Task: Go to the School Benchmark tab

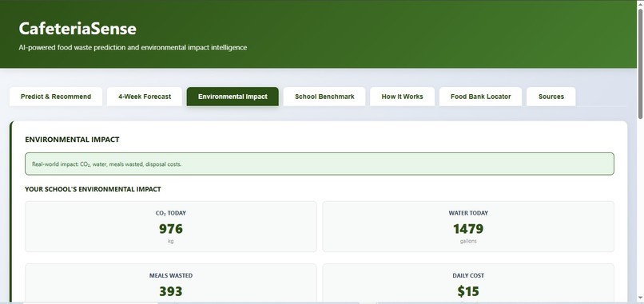Action: point(324,97)
